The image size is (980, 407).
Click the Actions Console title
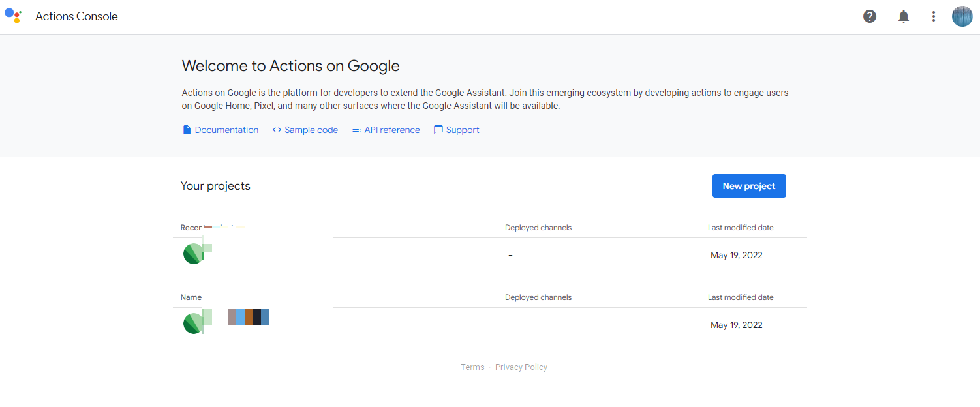pos(76,16)
